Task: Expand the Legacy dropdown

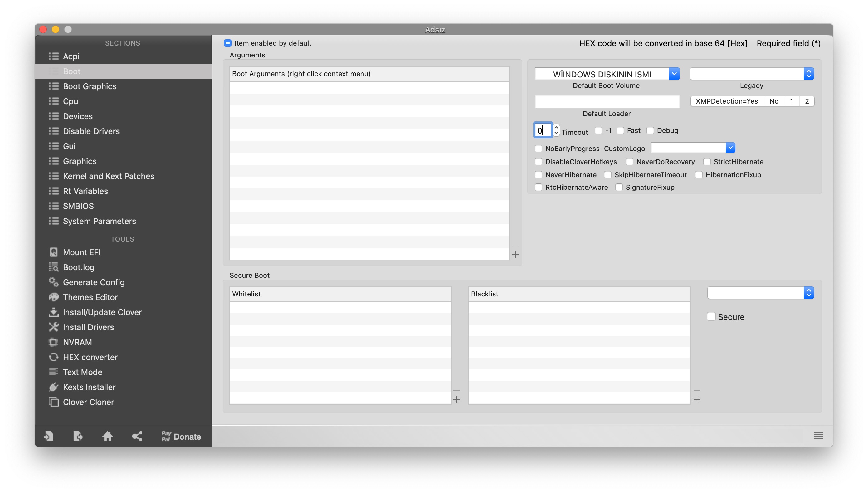Action: point(808,74)
